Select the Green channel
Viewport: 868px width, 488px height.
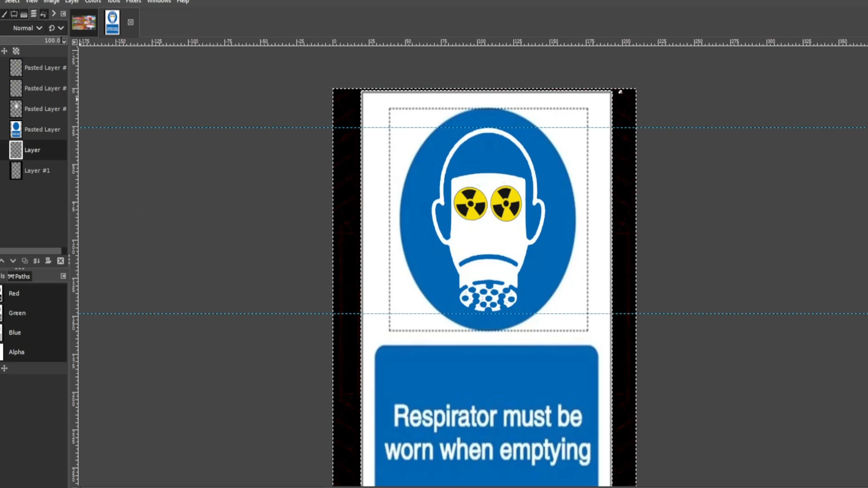[x=34, y=313]
